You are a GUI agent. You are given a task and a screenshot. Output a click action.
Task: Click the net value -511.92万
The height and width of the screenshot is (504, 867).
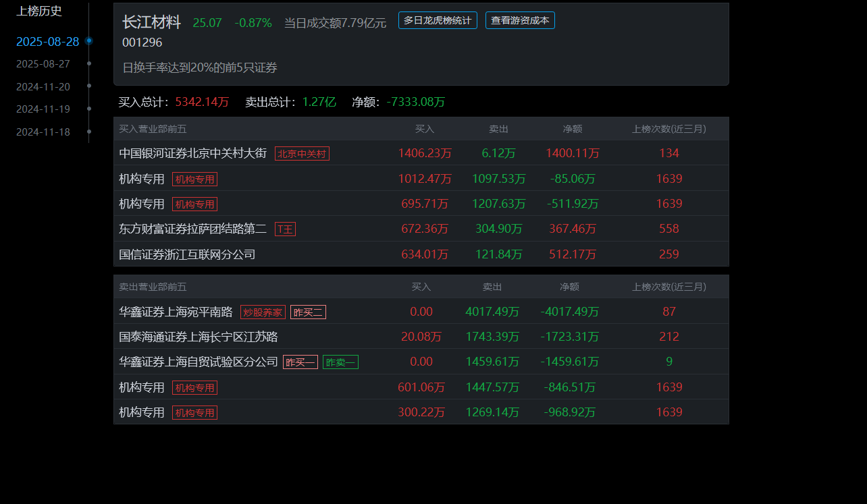[573, 204]
